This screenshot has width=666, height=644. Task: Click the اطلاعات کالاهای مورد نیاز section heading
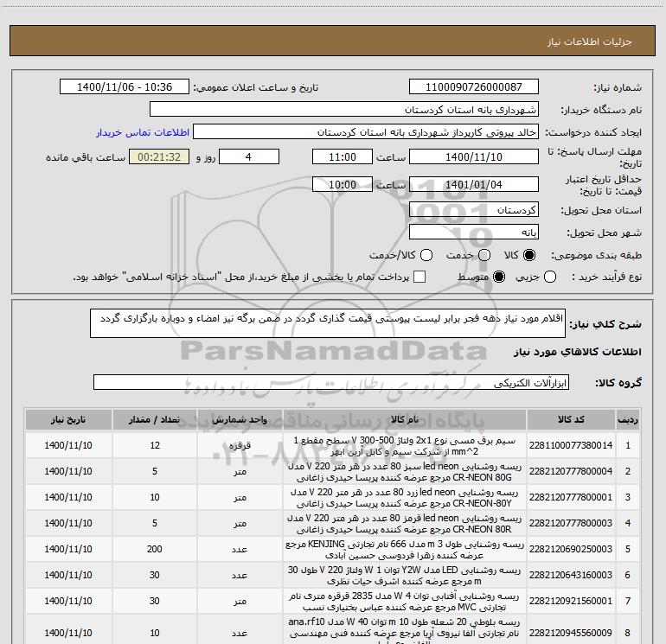(577, 352)
